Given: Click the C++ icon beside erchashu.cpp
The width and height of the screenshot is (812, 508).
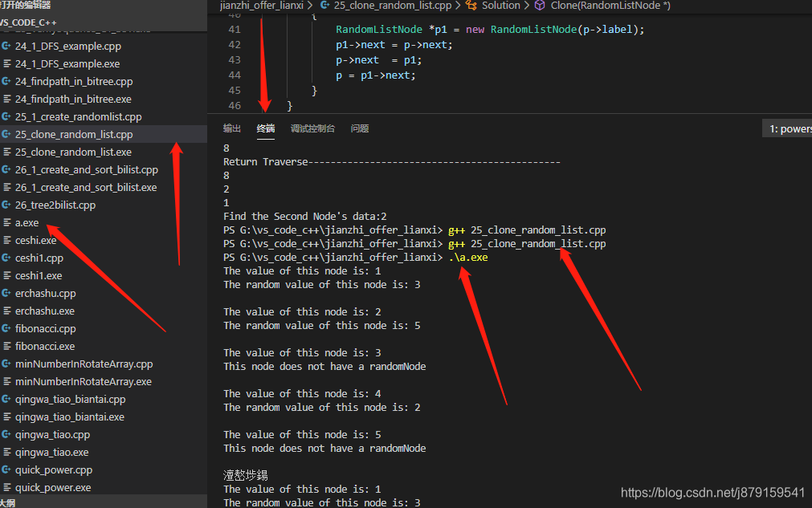Looking at the screenshot, I should point(10,293).
